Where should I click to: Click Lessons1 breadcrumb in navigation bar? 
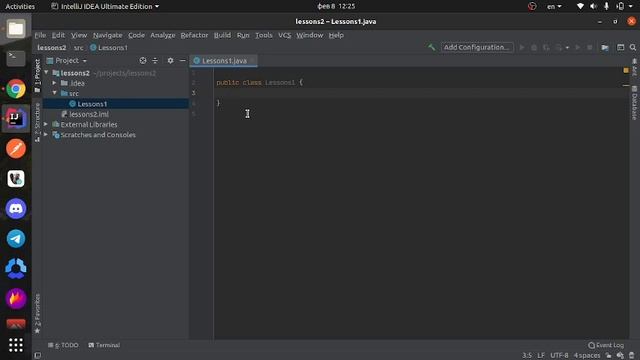(109, 48)
